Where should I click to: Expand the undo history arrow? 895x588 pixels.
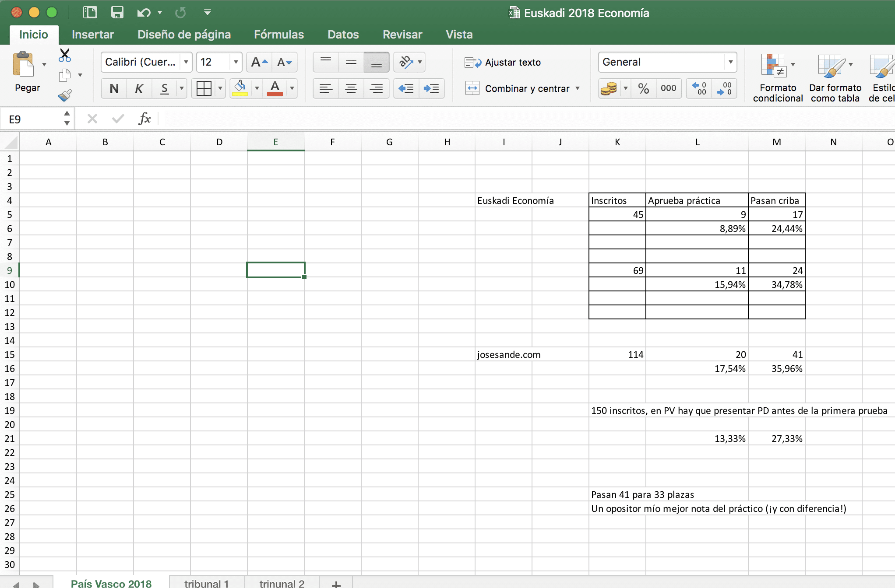click(x=160, y=13)
